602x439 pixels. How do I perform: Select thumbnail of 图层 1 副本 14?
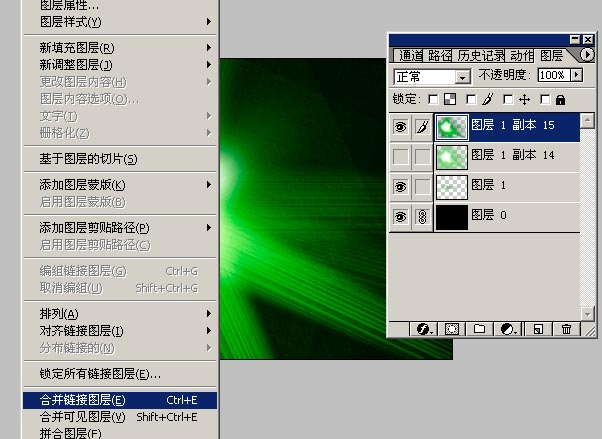[x=452, y=157]
